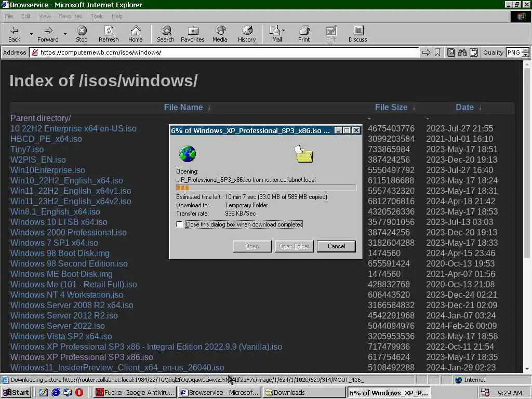532x399 pixels.
Task: Open the Start menu
Action: coord(16,393)
